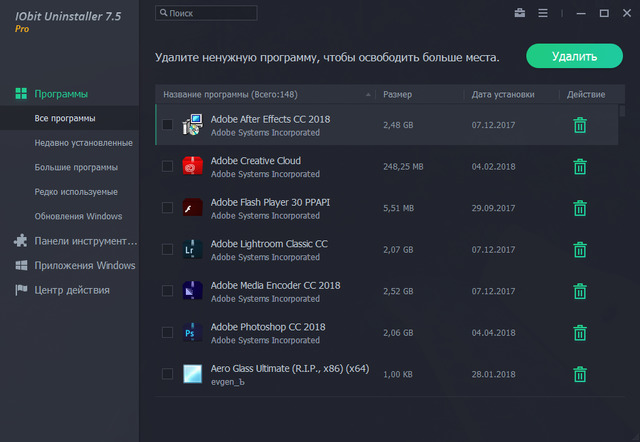Image resolution: width=640 pixels, height=442 pixels.
Task: Delete Adobe Lightroom Classic CC via trash icon
Action: (579, 250)
